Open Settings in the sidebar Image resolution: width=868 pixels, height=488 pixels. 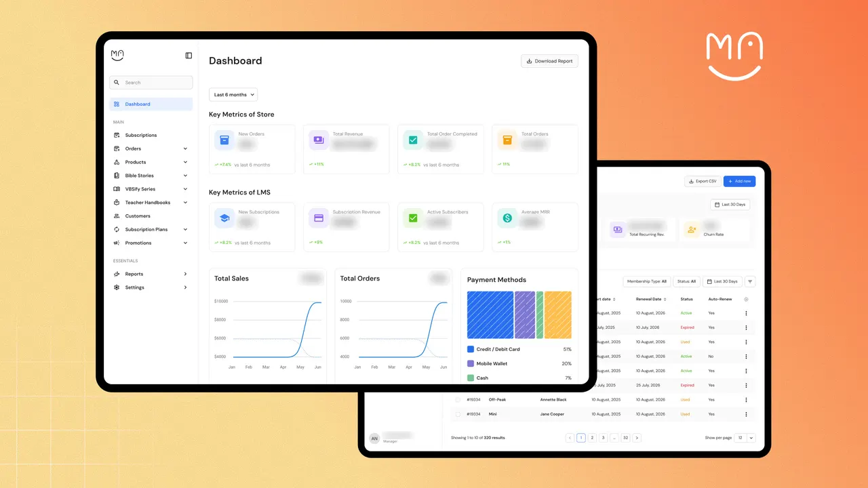pyautogui.click(x=151, y=287)
